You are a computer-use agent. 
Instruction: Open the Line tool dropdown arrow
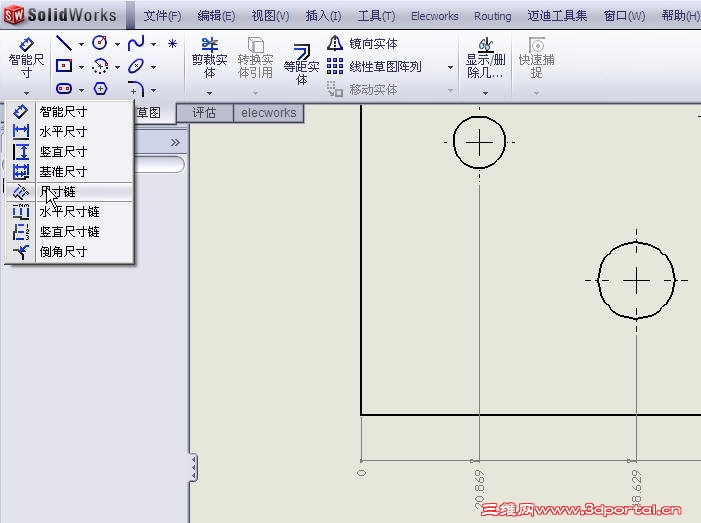coord(81,44)
